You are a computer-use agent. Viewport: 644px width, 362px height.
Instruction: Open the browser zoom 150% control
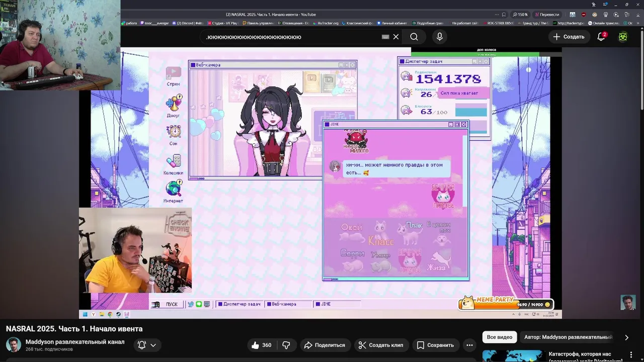pyautogui.click(x=520, y=15)
